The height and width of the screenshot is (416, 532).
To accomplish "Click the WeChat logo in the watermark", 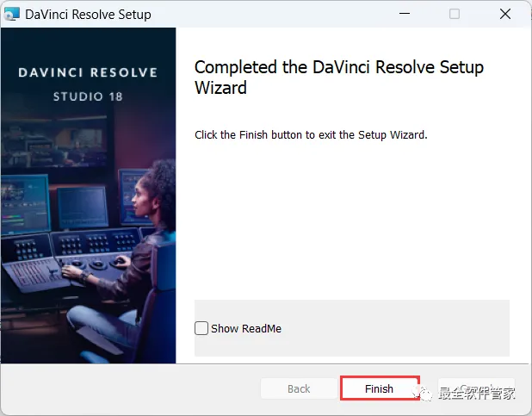I will tap(423, 393).
